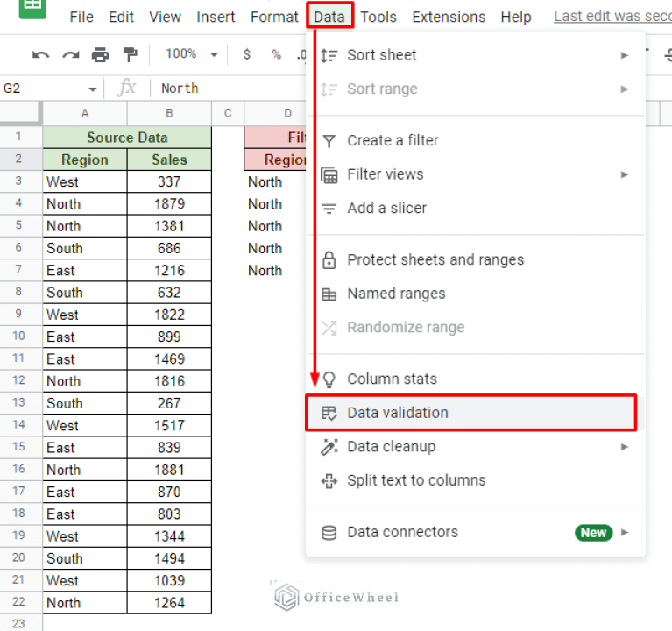Select cell with value 267
This screenshot has height=631, width=672.
pyautogui.click(x=169, y=403)
